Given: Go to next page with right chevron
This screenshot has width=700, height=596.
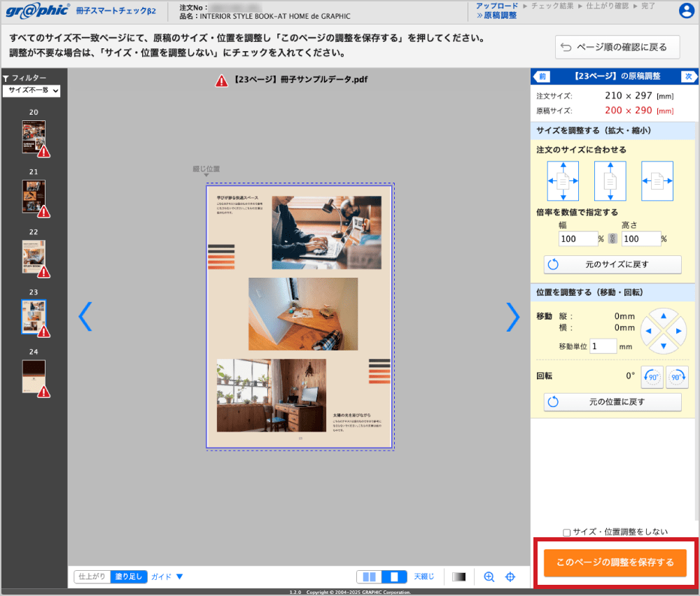Looking at the screenshot, I should 513,317.
